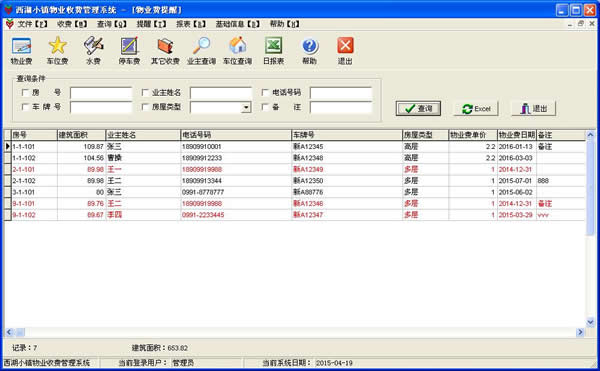600x371 pixels.
Task: Enable the 电话号码 filter checkbox
Action: [265, 93]
